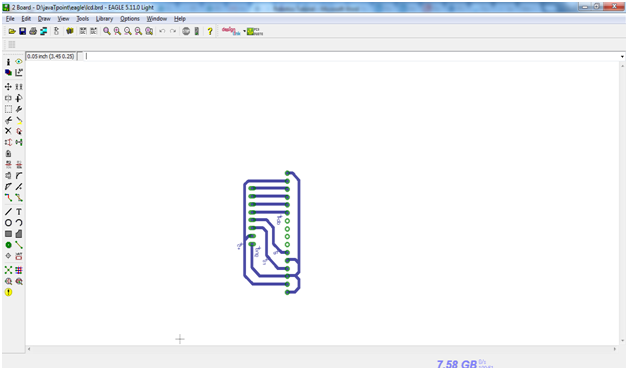628x370 pixels.
Task: Click the Save button in toolbar
Action: (x=22, y=31)
